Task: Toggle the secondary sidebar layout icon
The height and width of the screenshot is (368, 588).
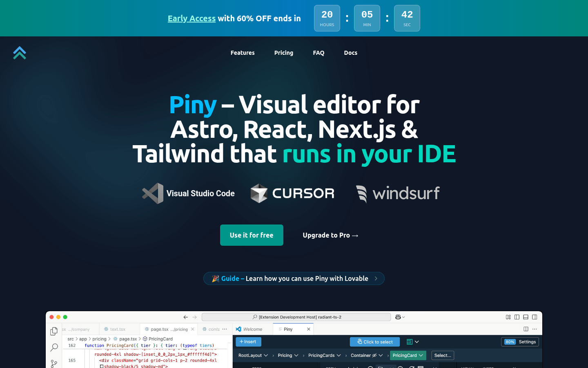Action: (535, 317)
